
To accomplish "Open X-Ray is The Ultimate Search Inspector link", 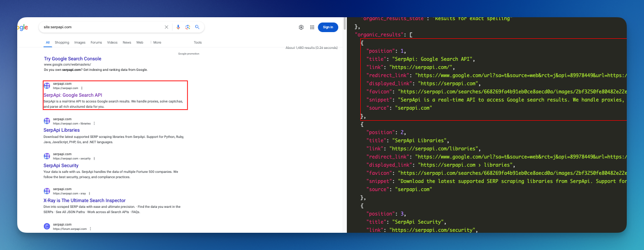I will coord(85,201).
